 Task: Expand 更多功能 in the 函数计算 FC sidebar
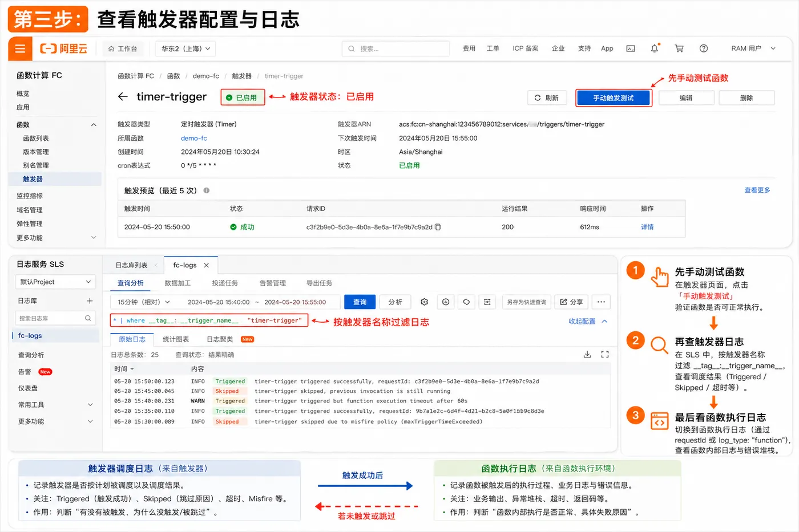point(94,238)
